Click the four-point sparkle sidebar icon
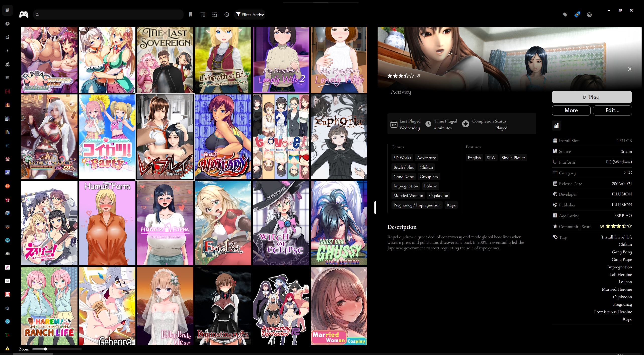644x355 pixels. pos(8,51)
